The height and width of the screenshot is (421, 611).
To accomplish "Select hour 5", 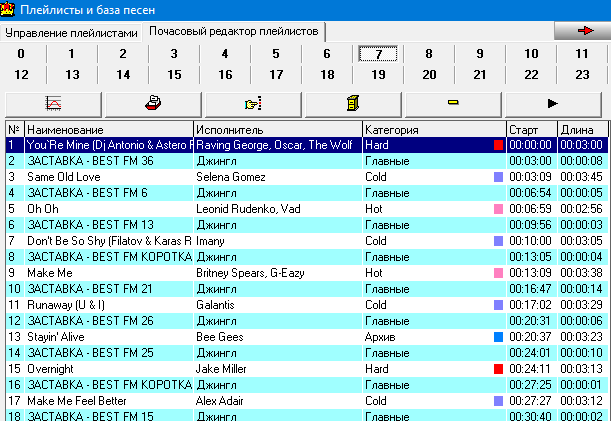I will 276,54.
